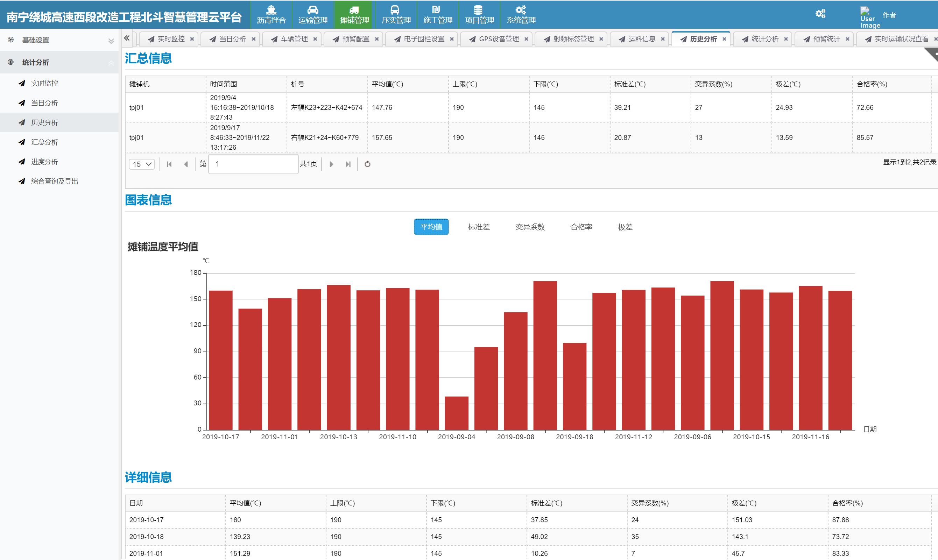Close the 射频标签管理 tab

tap(601, 39)
